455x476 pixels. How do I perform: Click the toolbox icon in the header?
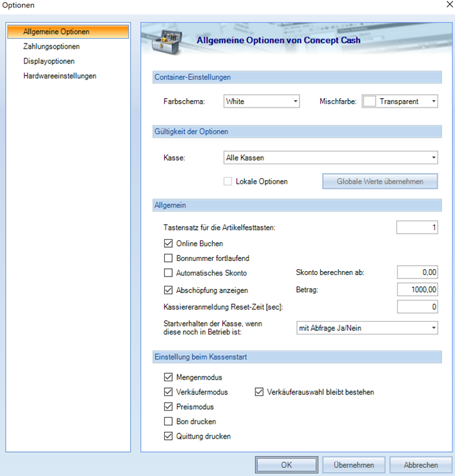coord(166,42)
